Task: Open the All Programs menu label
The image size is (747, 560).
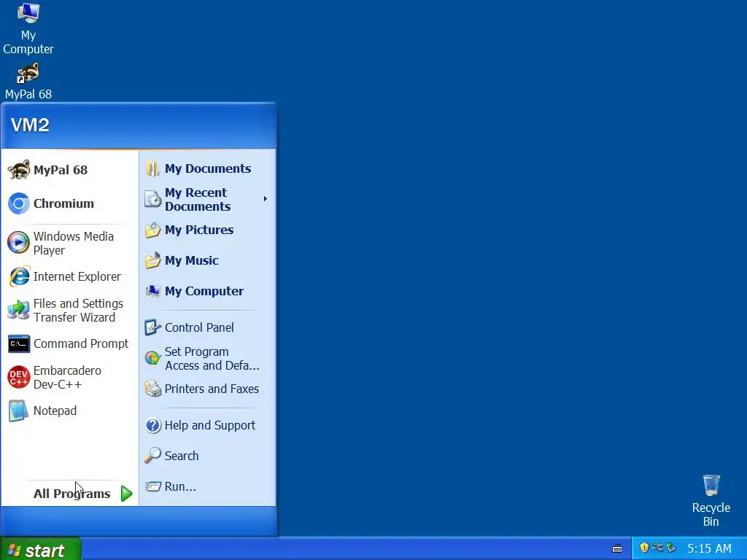Action: point(72,494)
